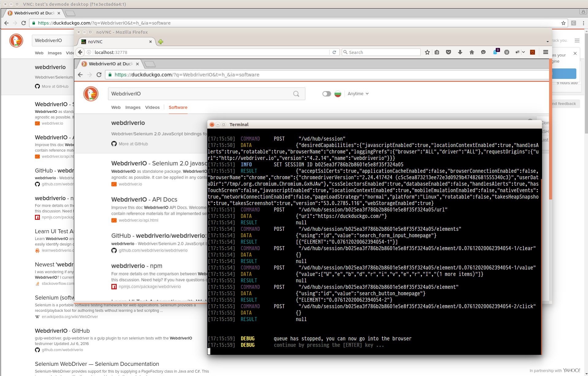Reload inner Chrome page in noVNC

point(99,75)
